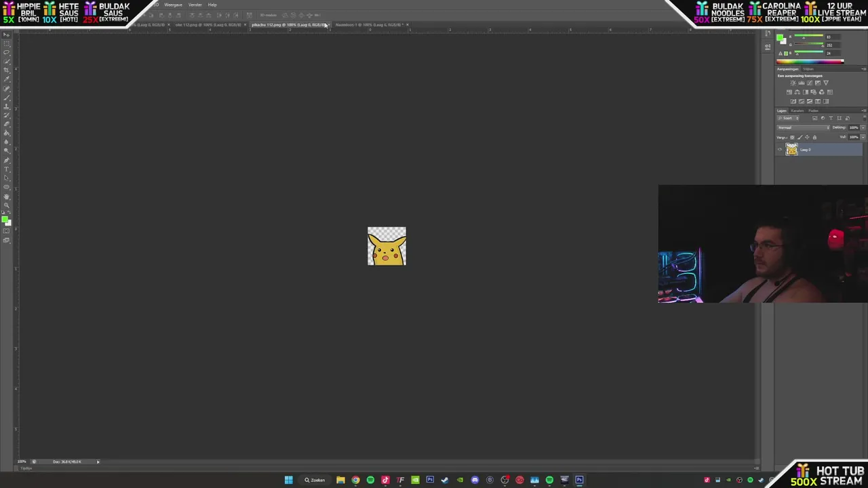Image resolution: width=868 pixels, height=488 pixels.
Task: Select the Eyedropper tool
Action: click(x=7, y=78)
